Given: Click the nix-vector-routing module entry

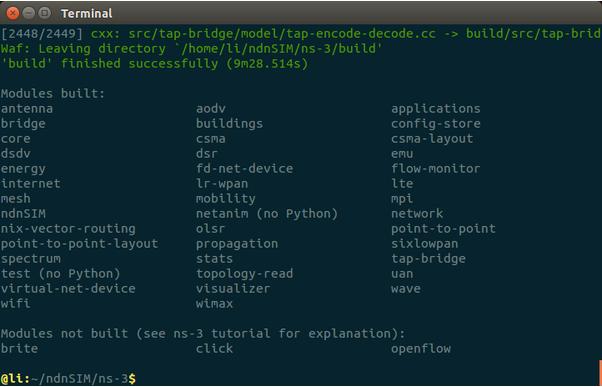Looking at the screenshot, I should (68, 229).
